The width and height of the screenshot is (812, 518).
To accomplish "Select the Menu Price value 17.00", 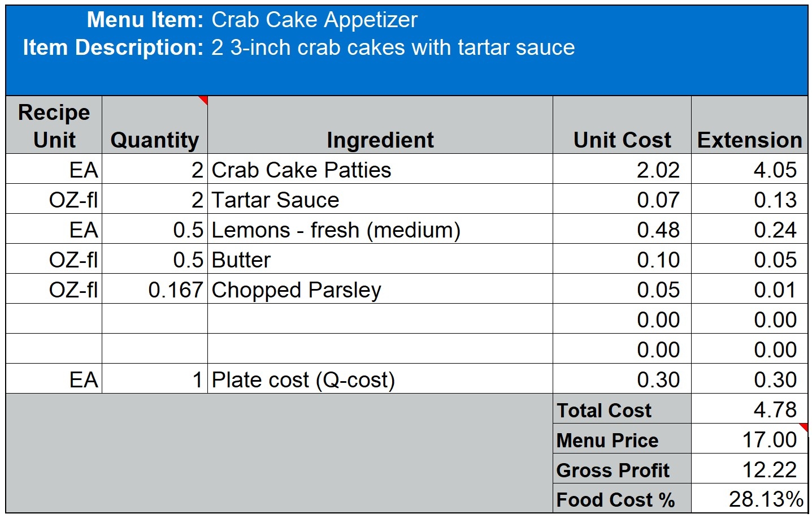I will point(769,440).
